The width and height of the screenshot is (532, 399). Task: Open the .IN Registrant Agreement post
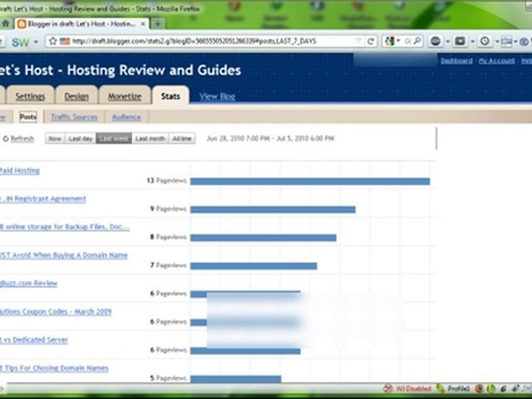43,199
